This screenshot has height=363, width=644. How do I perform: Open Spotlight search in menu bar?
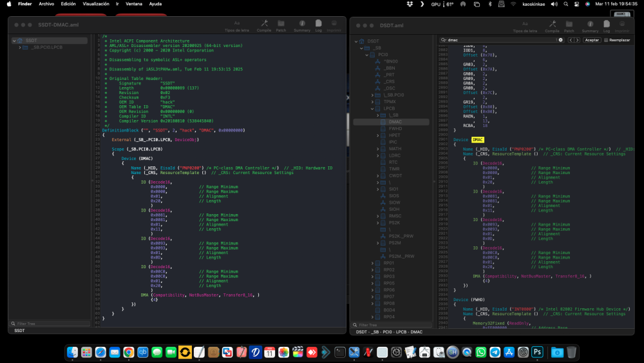click(566, 4)
